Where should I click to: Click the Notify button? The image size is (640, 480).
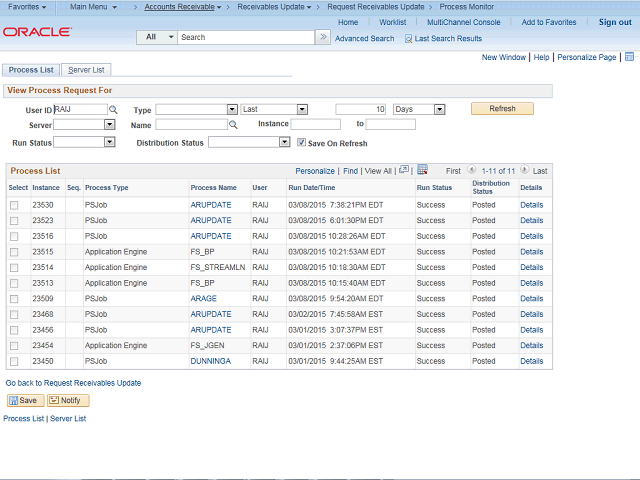click(68, 400)
